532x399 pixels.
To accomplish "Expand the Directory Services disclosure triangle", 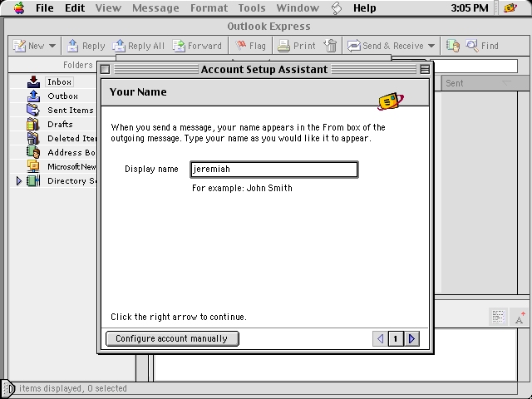I will pyautogui.click(x=19, y=181).
